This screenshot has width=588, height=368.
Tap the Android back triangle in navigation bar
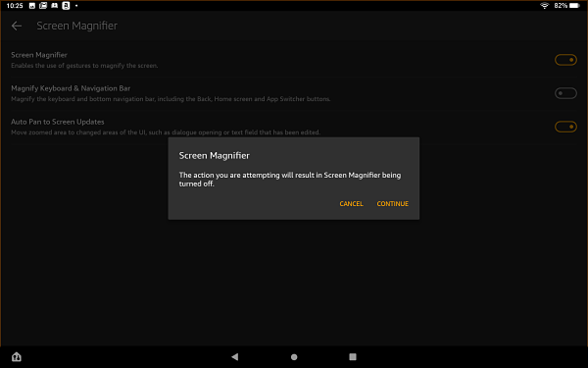235,357
